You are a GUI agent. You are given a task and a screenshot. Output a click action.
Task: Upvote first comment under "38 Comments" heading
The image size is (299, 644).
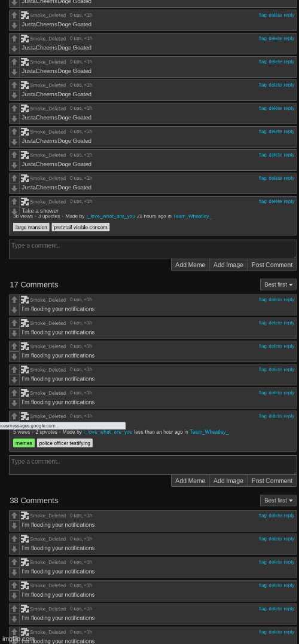coord(14,516)
